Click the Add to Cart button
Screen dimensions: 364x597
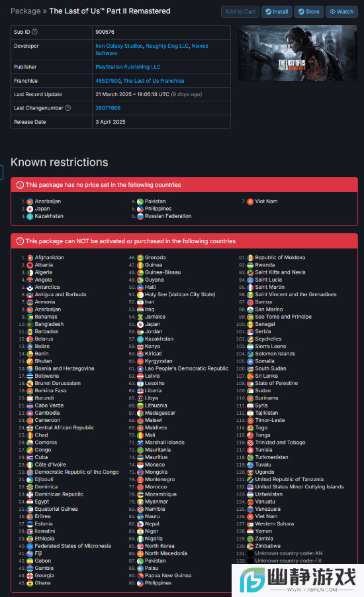tap(240, 12)
